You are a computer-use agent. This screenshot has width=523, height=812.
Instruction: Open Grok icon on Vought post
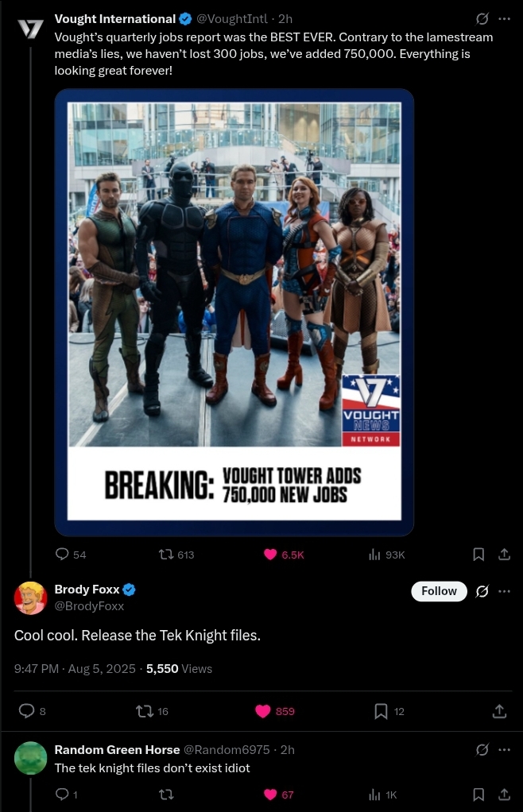[482, 19]
